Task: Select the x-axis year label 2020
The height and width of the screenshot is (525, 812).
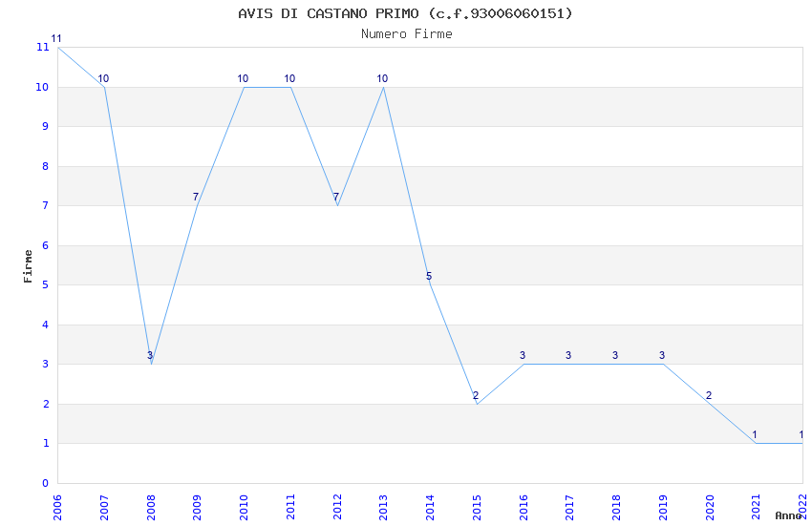Action: (x=710, y=507)
